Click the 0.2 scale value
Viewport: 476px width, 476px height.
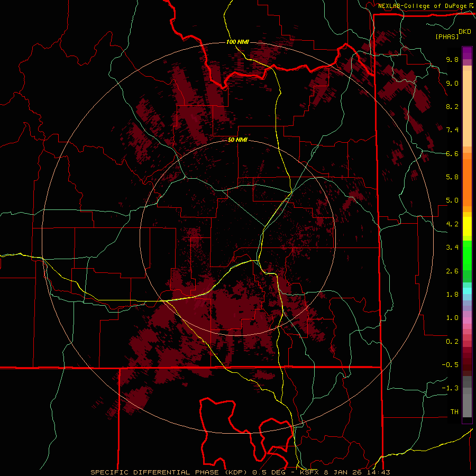(x=452, y=342)
